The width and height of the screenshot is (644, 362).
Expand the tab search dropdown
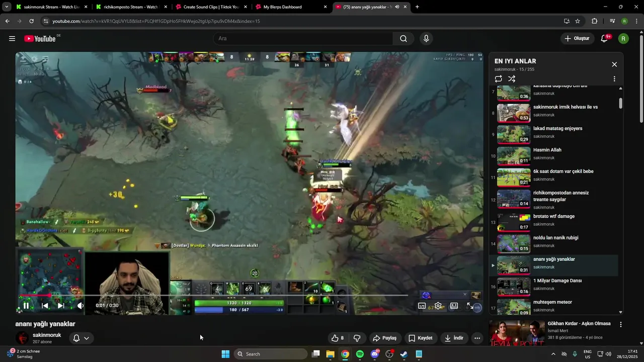[x=7, y=7]
